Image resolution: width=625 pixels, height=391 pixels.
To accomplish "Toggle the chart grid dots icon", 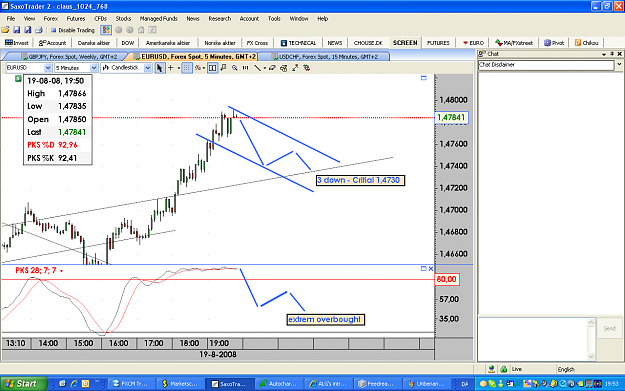I will point(187,68).
